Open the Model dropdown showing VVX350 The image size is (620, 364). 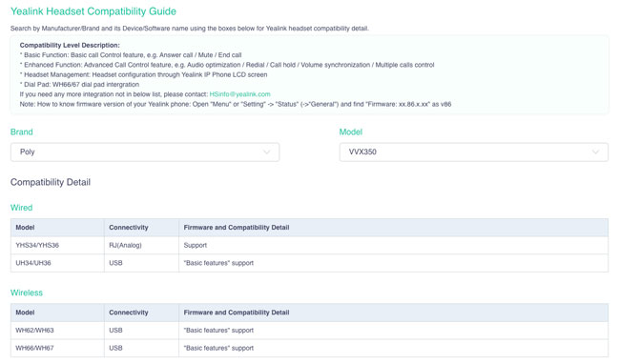pyautogui.click(x=474, y=152)
